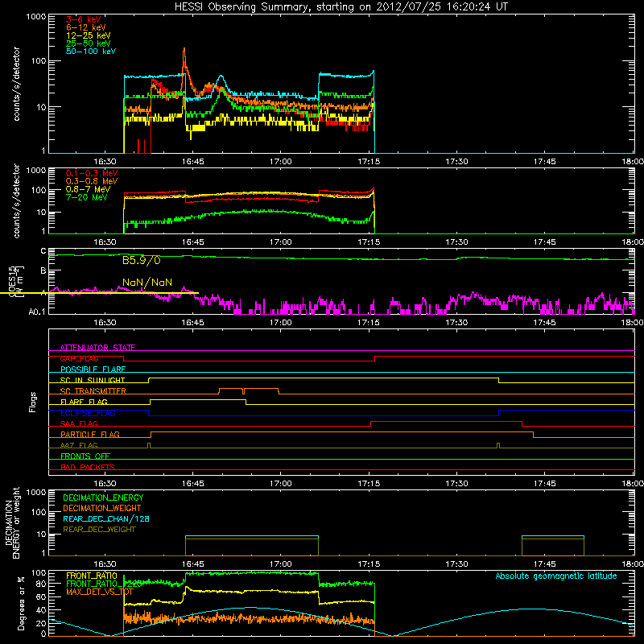644x644 pixels.
Task: Click the 17:30 tick label under flags panel
Action: click(x=456, y=484)
